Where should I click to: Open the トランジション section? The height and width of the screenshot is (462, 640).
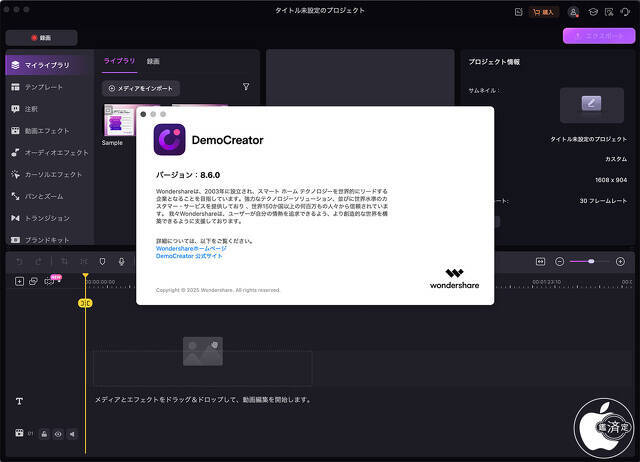(40, 218)
